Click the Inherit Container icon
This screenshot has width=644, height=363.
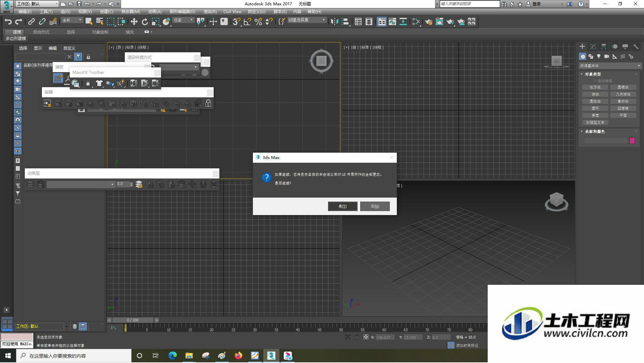click(x=47, y=103)
